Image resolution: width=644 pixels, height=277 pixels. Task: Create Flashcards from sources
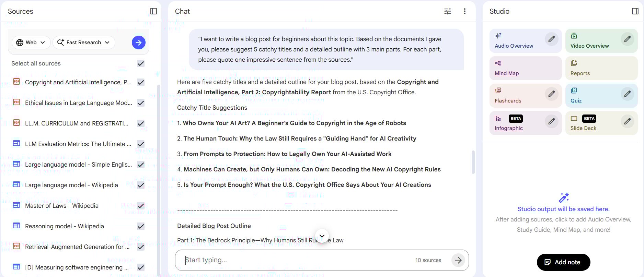pyautogui.click(x=526, y=96)
